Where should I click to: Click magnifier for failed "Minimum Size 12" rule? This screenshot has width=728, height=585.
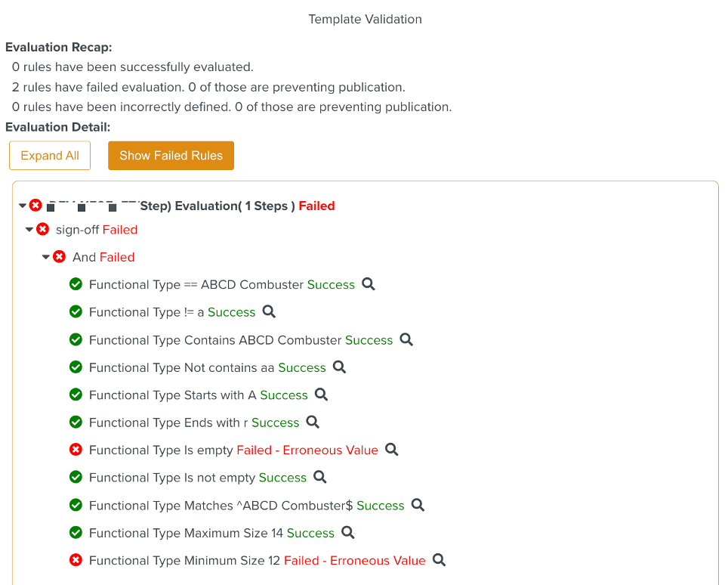point(439,560)
